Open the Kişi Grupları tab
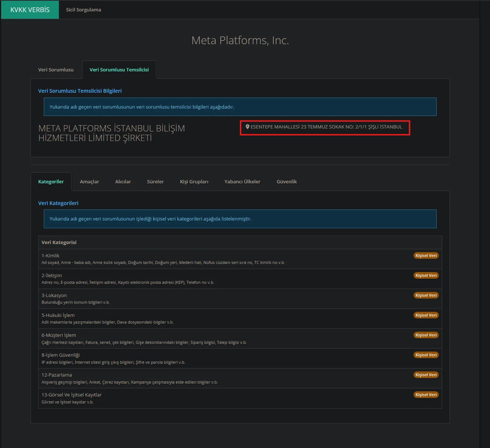The image size is (490, 448). [x=194, y=181]
